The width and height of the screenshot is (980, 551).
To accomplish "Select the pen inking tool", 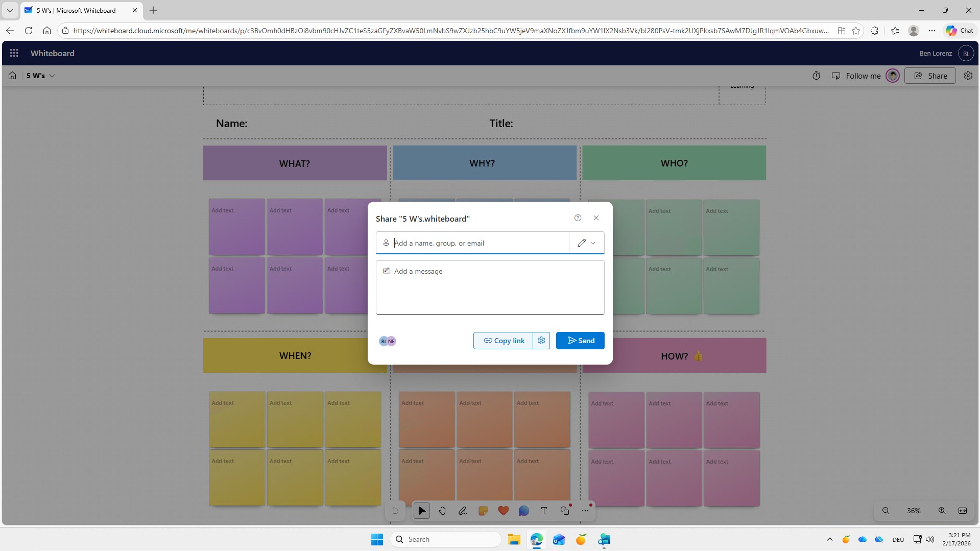I will click(463, 511).
